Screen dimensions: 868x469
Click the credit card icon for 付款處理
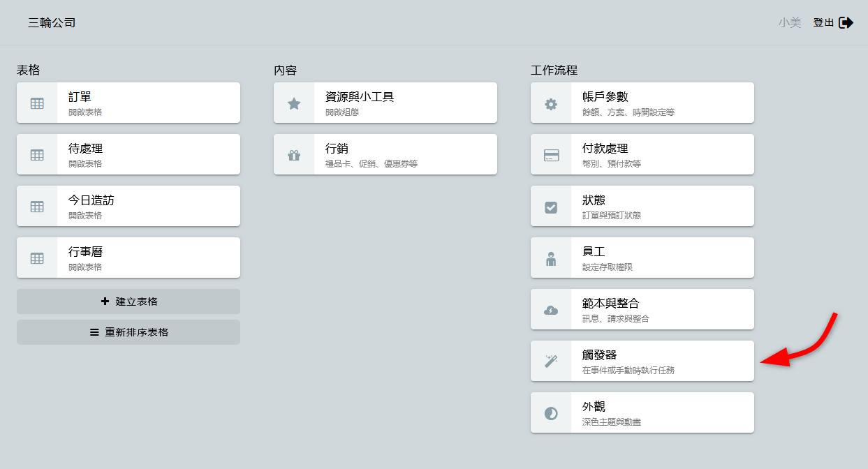coord(551,155)
